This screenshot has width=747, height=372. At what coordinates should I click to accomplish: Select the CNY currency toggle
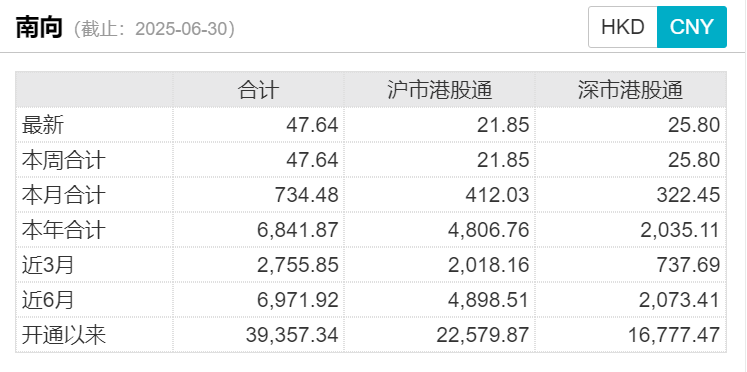[692, 27]
